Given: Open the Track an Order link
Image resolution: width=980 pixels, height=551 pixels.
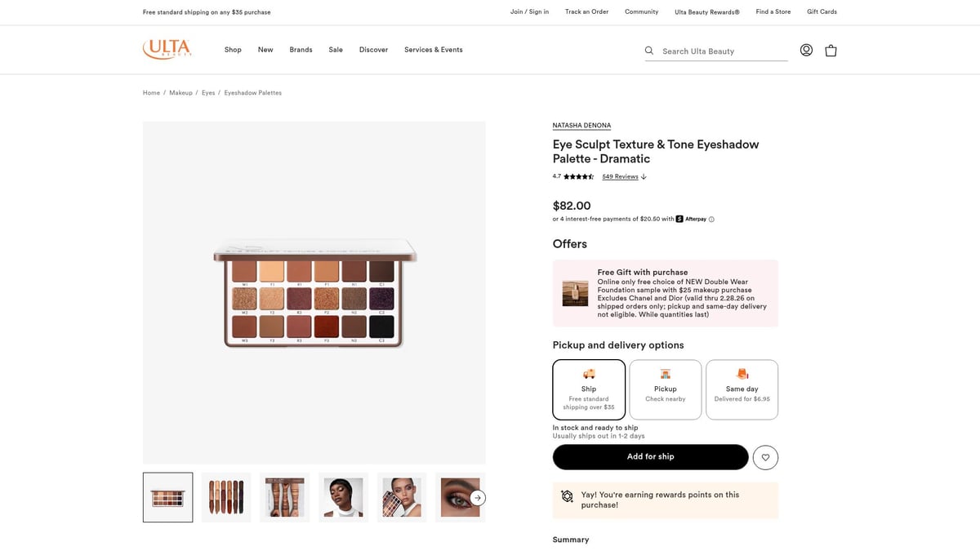Looking at the screenshot, I should point(586,11).
